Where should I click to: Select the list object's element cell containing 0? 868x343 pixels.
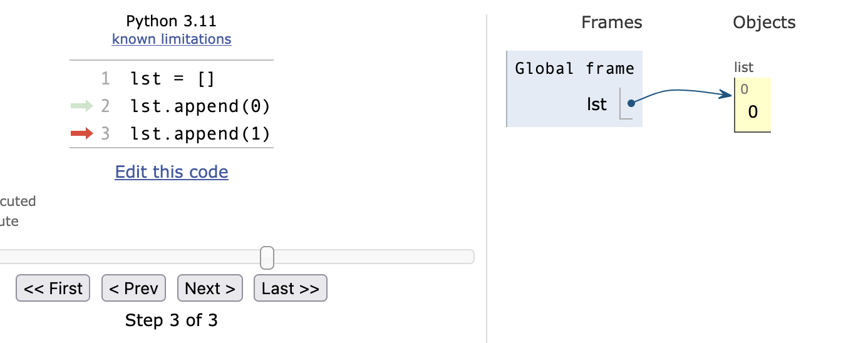(x=753, y=105)
